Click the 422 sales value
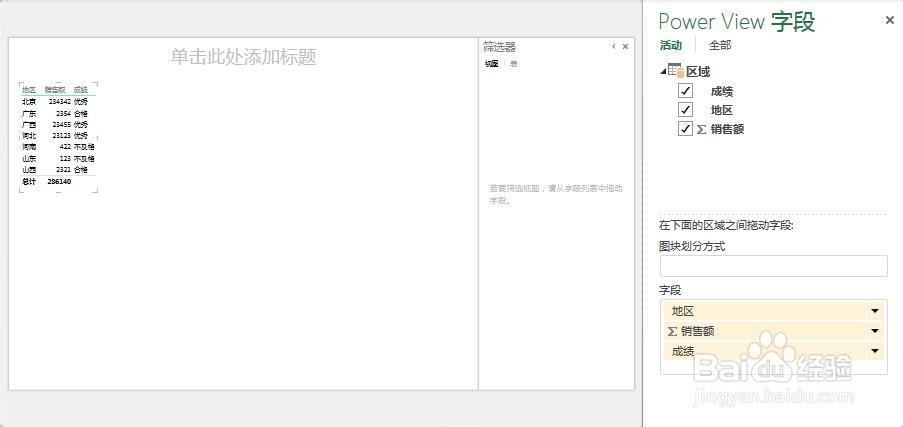 coord(65,147)
